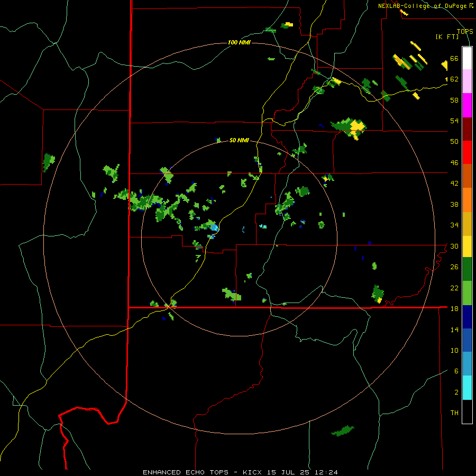Pick the light pink legend swatch
Screen dimensions: 476x476
point(467,81)
